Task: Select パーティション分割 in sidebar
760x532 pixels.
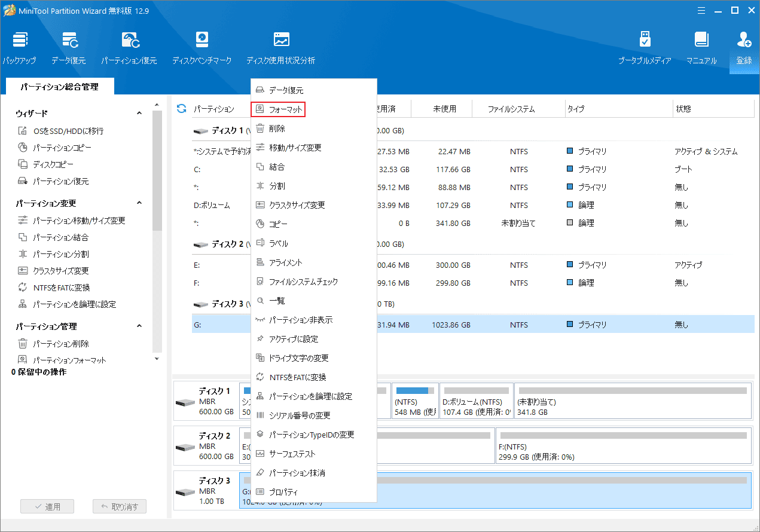Action: point(53,254)
